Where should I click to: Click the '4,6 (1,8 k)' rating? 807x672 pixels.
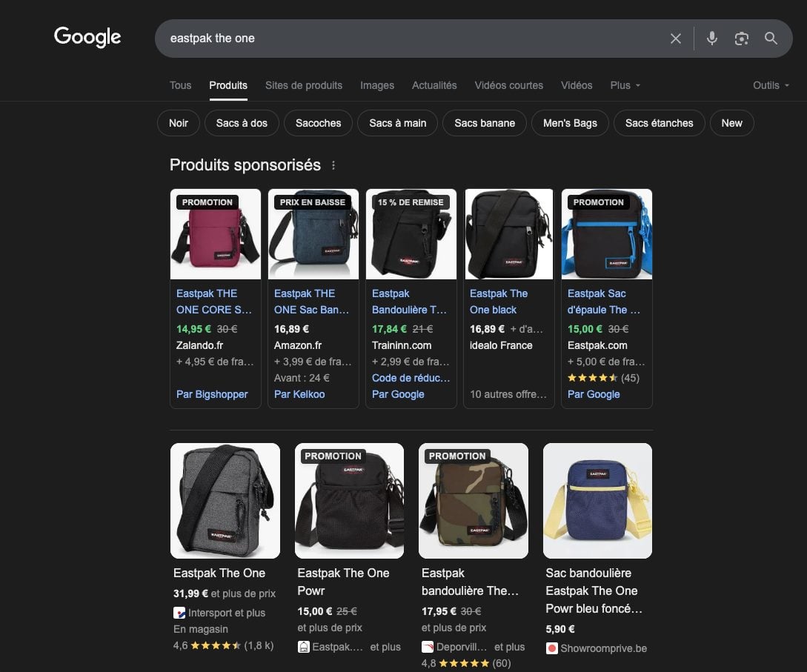point(223,645)
